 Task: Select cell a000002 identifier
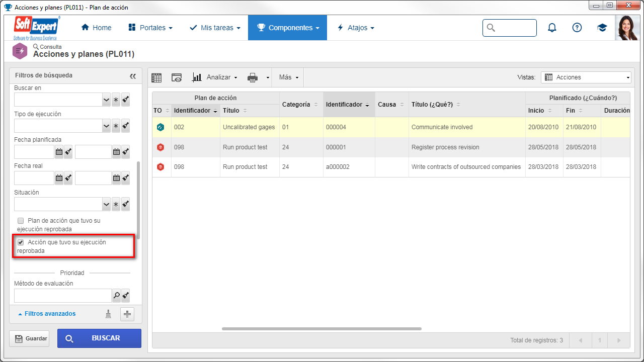tap(349, 167)
